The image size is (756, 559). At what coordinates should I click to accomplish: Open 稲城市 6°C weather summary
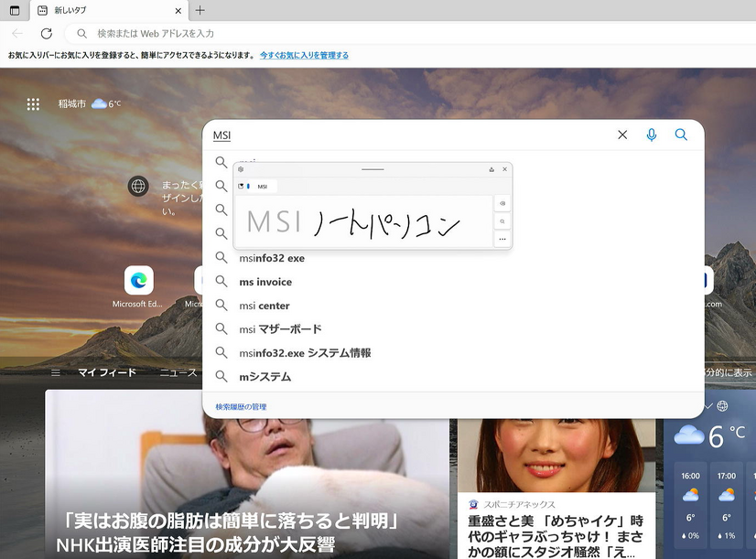(x=90, y=103)
